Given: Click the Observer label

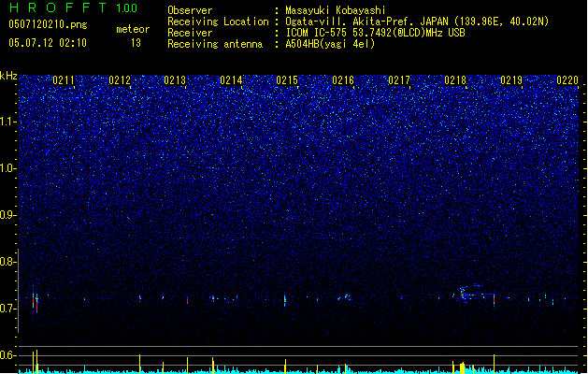Looking at the screenshot, I should (190, 10).
